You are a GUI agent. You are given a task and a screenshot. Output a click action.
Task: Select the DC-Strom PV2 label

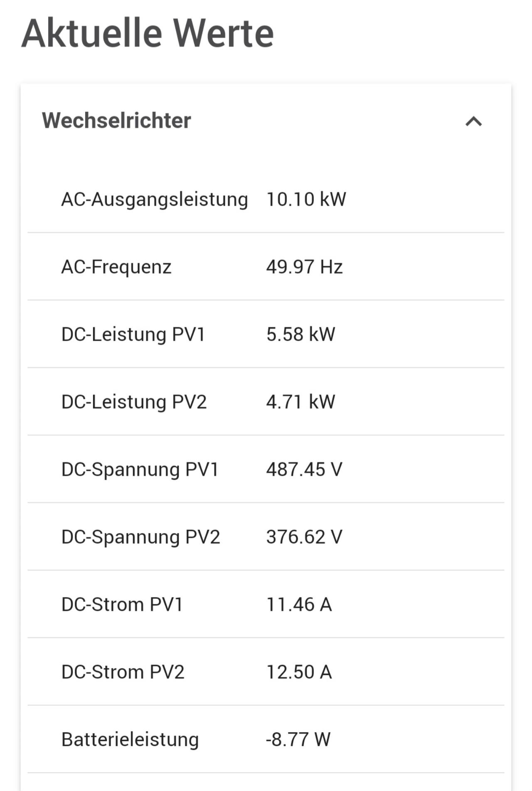coord(123,672)
